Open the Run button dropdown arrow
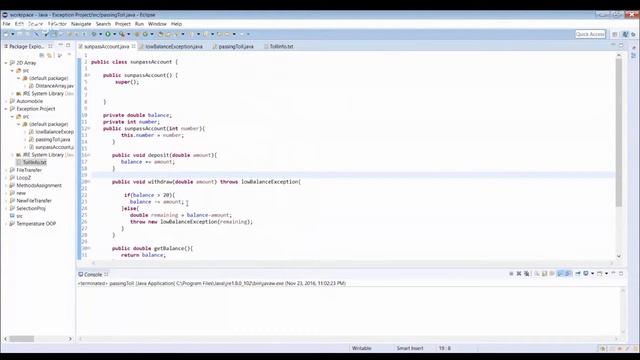Viewport: 640px width, 360px height. pos(114,34)
